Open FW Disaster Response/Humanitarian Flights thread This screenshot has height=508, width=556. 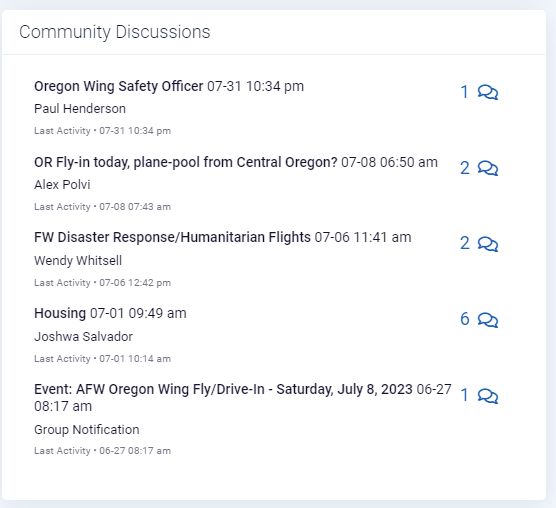coord(172,237)
